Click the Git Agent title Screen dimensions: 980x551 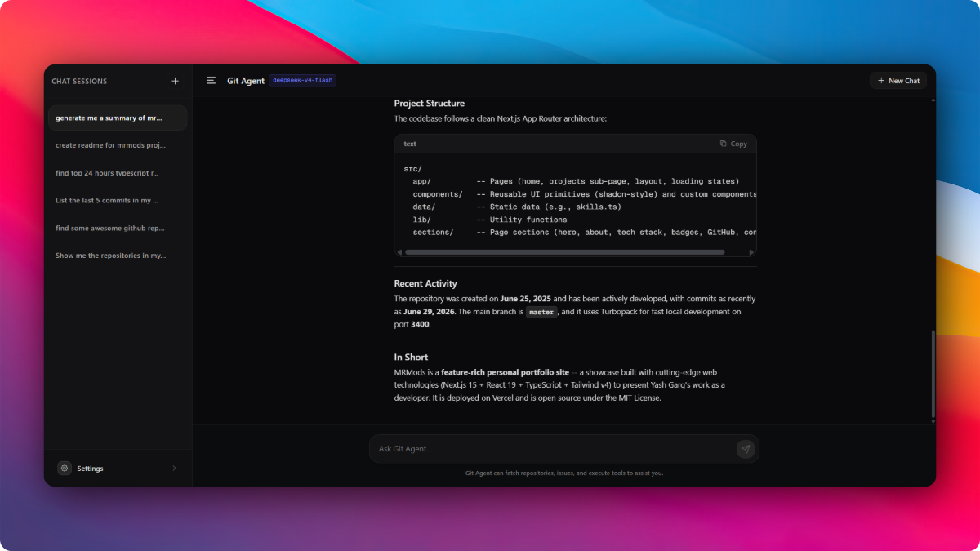(246, 81)
